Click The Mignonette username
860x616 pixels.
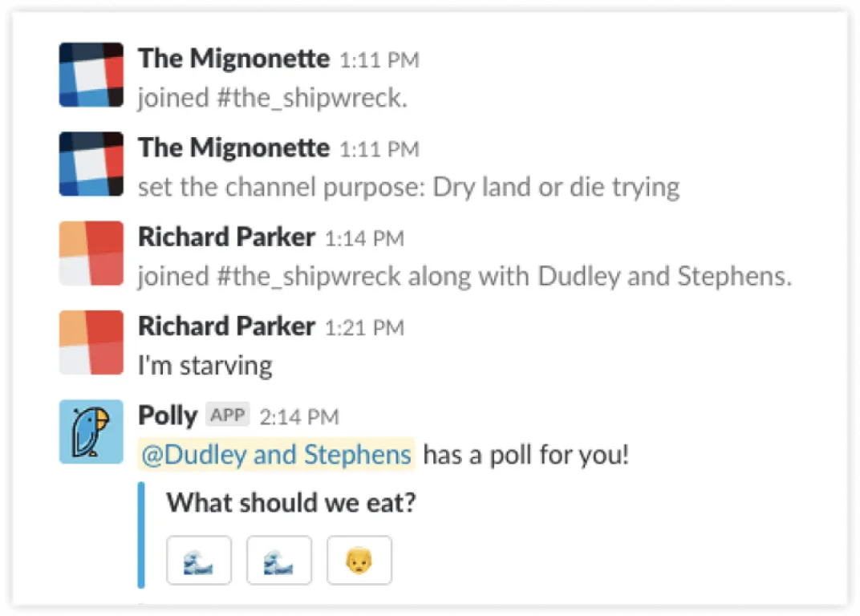coord(233,58)
